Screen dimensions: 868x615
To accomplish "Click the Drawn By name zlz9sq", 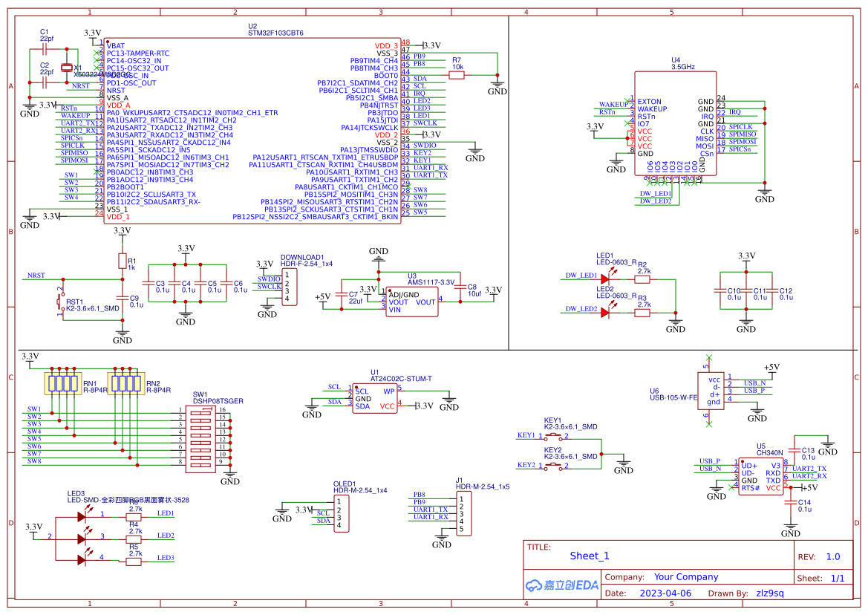I will tap(769, 593).
